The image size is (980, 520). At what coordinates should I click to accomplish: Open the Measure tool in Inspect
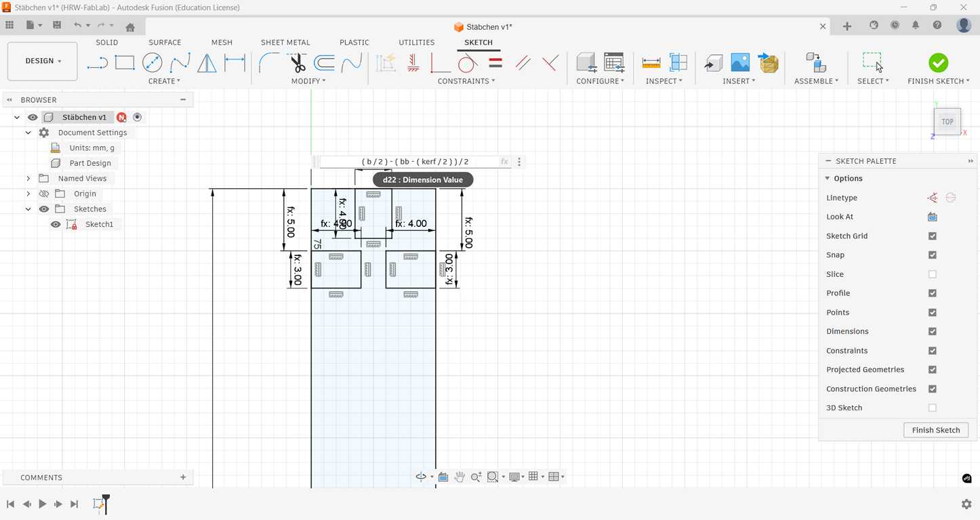coord(651,63)
